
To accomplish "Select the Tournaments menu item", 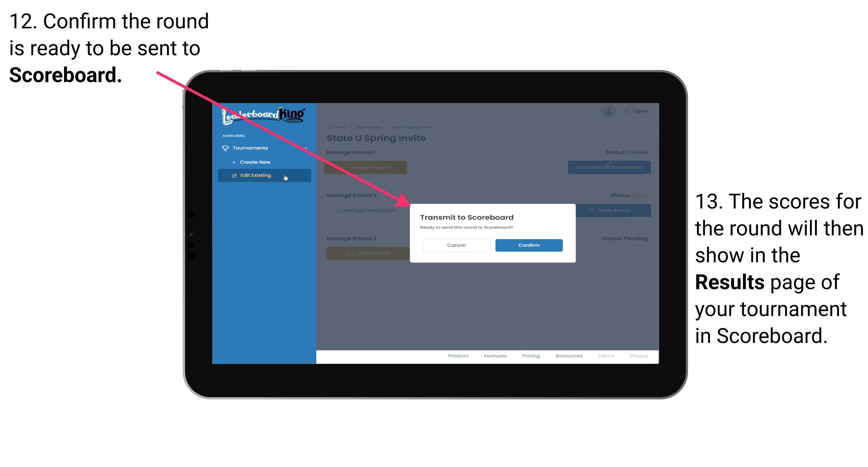I will (251, 148).
